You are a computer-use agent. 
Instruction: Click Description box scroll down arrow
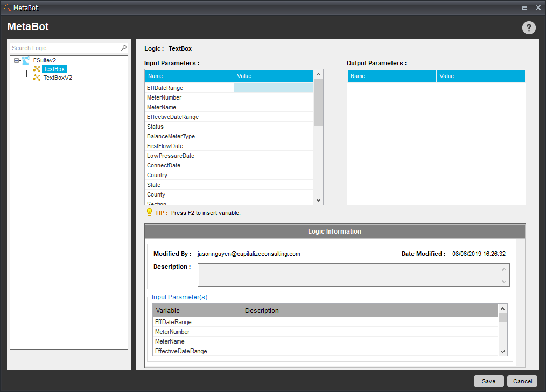504,281
